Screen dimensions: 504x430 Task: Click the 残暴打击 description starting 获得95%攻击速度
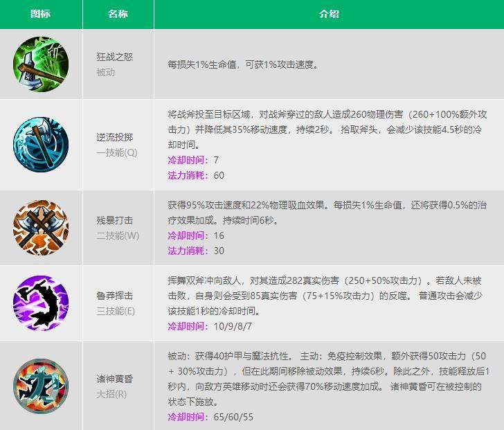point(327,213)
